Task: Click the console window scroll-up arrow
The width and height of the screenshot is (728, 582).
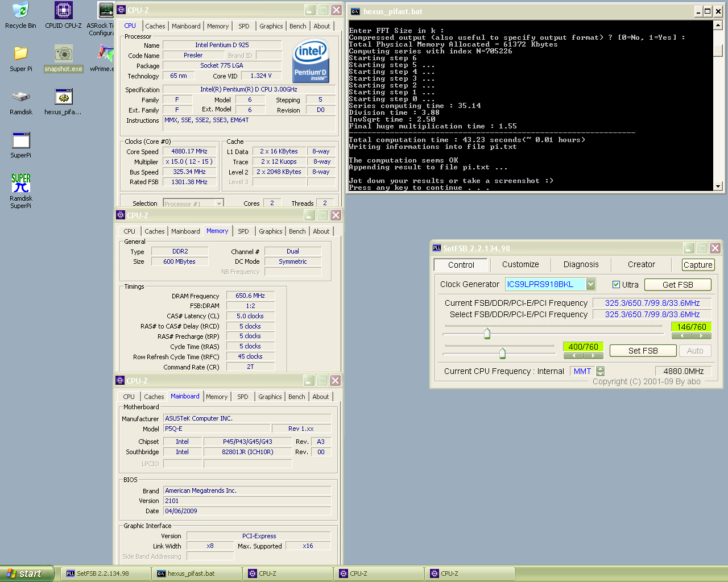Action: pos(718,25)
